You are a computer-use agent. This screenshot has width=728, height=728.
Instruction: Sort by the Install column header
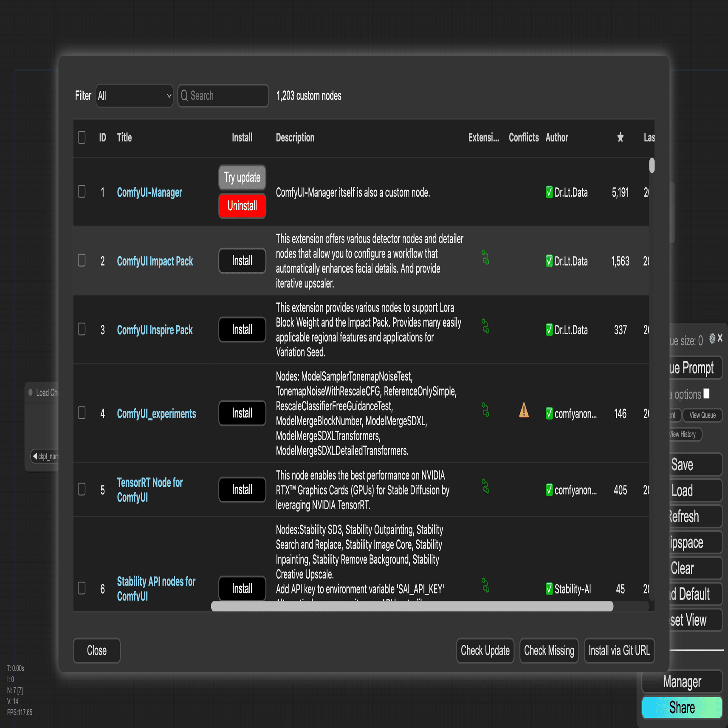coord(242,138)
